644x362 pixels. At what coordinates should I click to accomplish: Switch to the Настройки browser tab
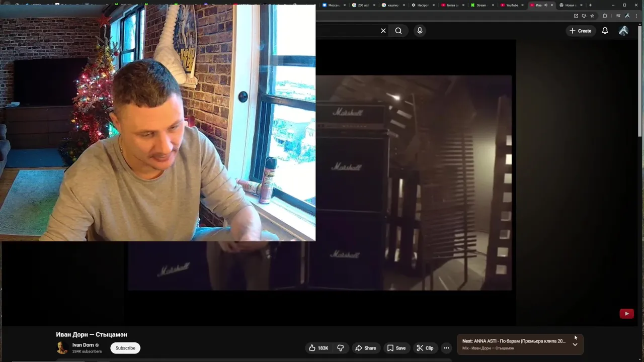(x=423, y=5)
